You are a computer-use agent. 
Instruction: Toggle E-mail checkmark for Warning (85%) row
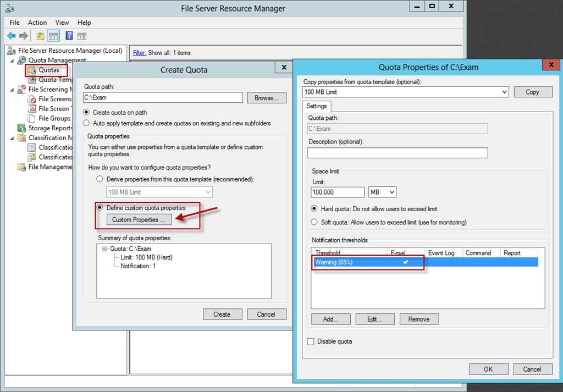405,262
